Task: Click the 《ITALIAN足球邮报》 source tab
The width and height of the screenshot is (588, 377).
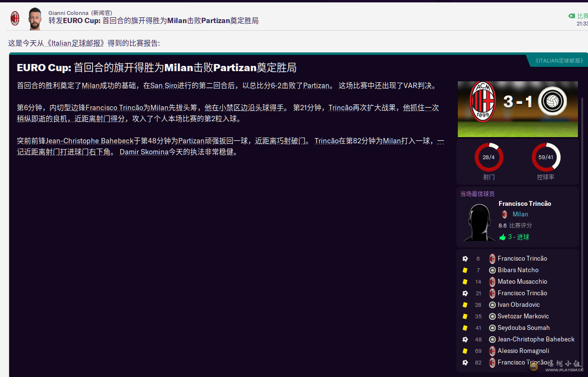Action: (x=558, y=61)
